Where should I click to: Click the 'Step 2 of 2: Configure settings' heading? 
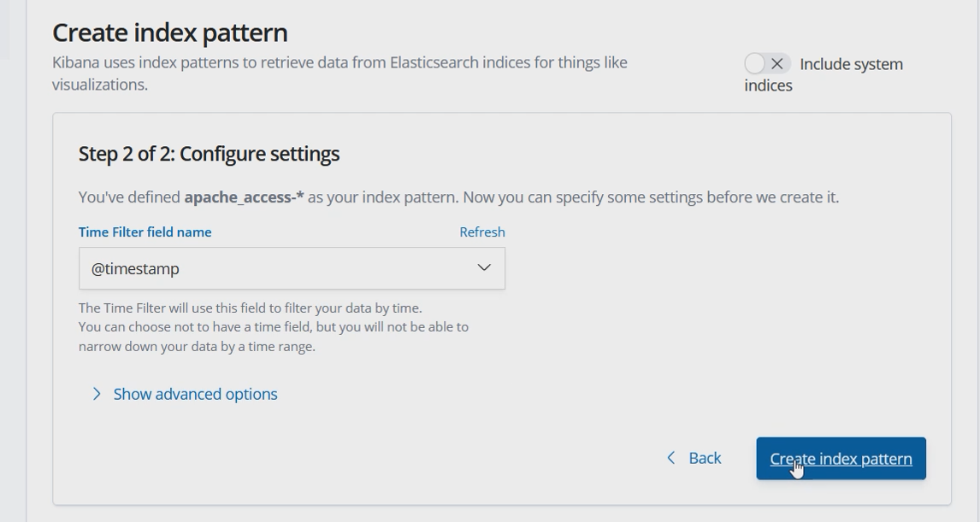[209, 154]
